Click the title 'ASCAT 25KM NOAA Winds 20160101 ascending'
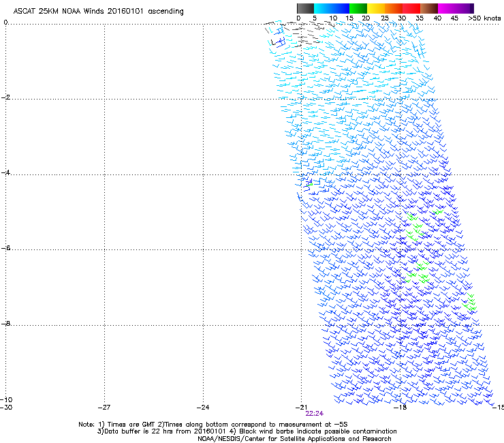The image size is (504, 443). tap(98, 12)
